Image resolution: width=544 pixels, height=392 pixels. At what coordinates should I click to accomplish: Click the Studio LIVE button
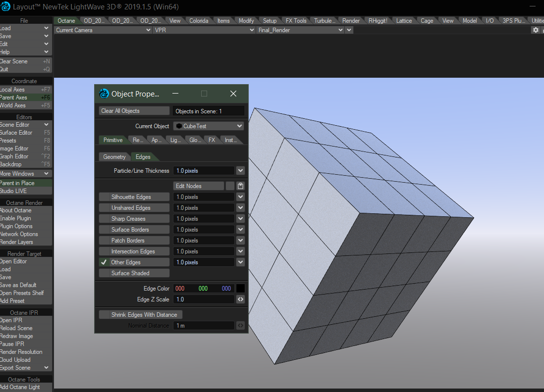click(26, 191)
